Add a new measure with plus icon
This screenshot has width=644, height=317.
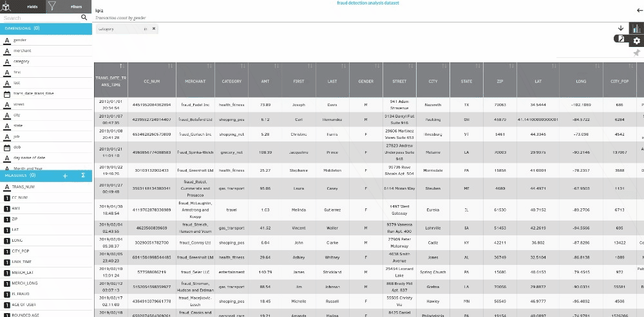click(65, 175)
